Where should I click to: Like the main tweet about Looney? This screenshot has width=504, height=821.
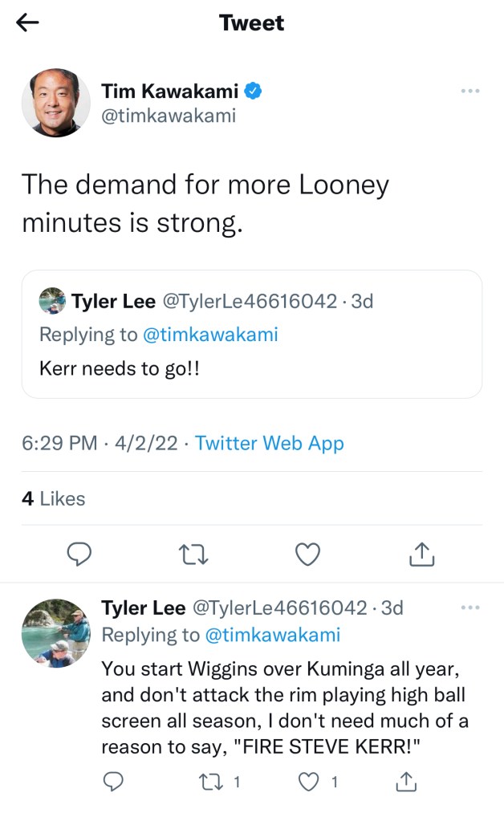coord(308,553)
